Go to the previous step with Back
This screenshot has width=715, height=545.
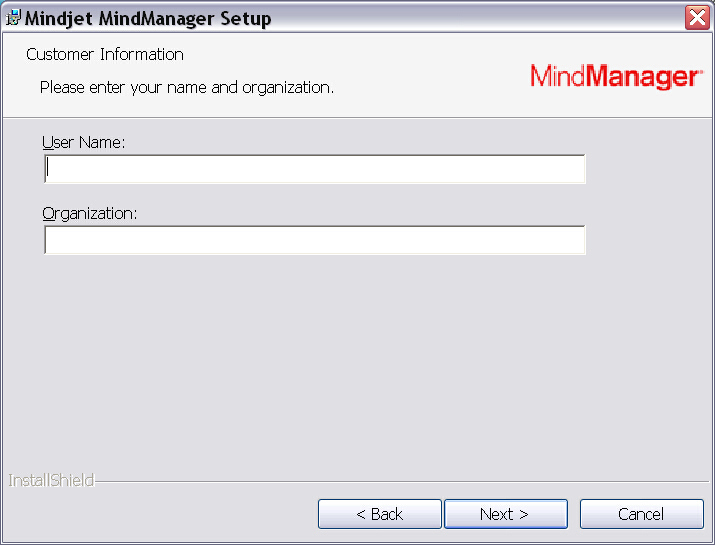click(x=380, y=514)
